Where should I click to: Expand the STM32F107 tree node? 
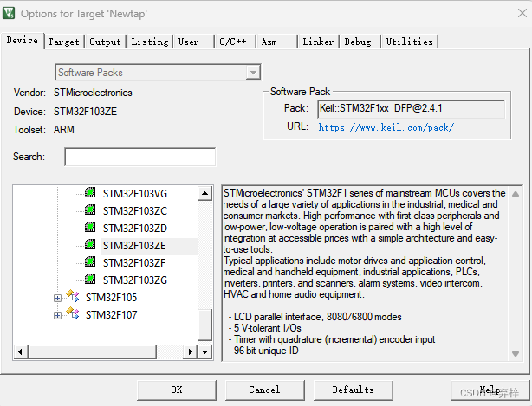pos(57,315)
